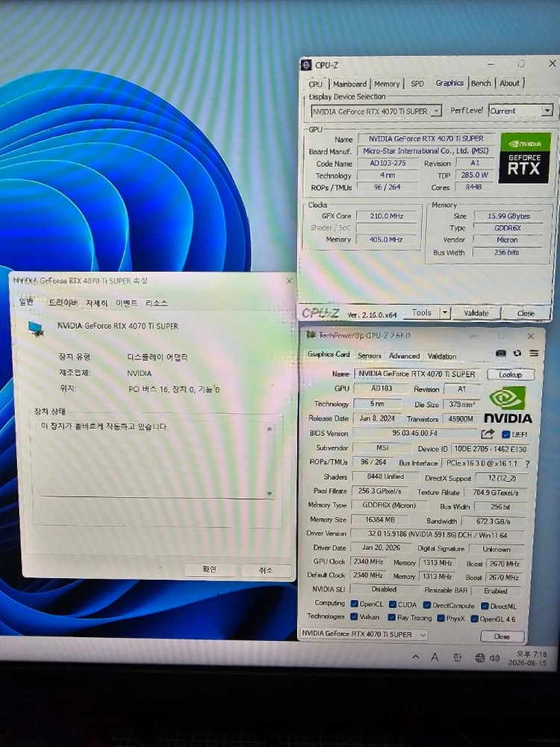Image resolution: width=560 pixels, height=747 pixels.
Task: Open the 이벤트 tab in properties dialog
Action: coord(127,303)
